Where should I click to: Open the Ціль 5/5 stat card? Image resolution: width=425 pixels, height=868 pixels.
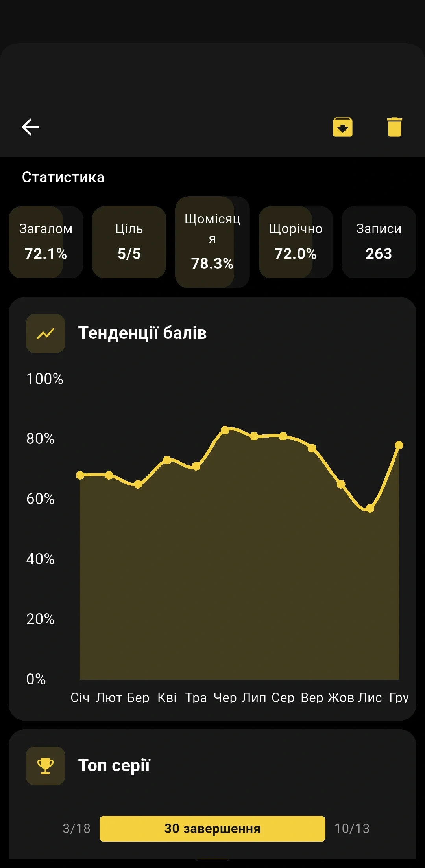[129, 242]
